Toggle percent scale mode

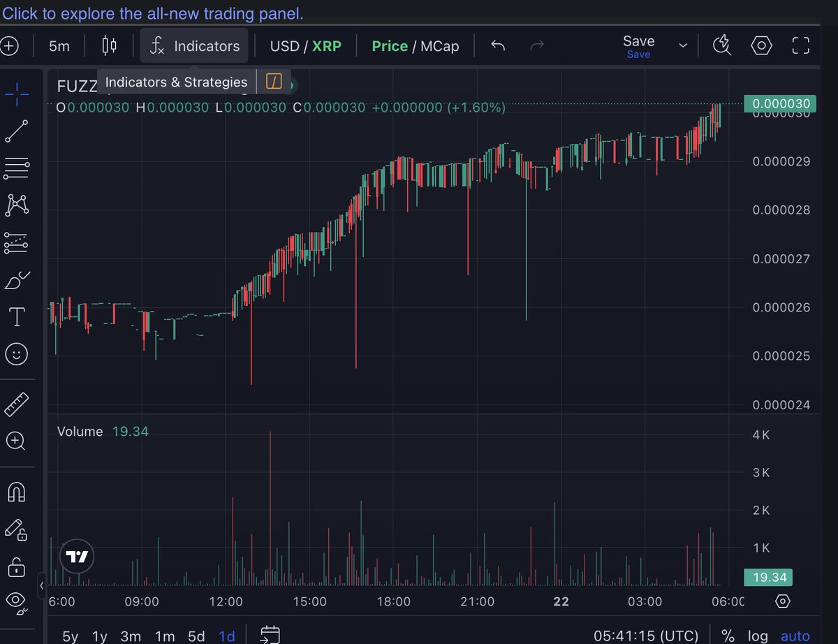pyautogui.click(x=728, y=636)
